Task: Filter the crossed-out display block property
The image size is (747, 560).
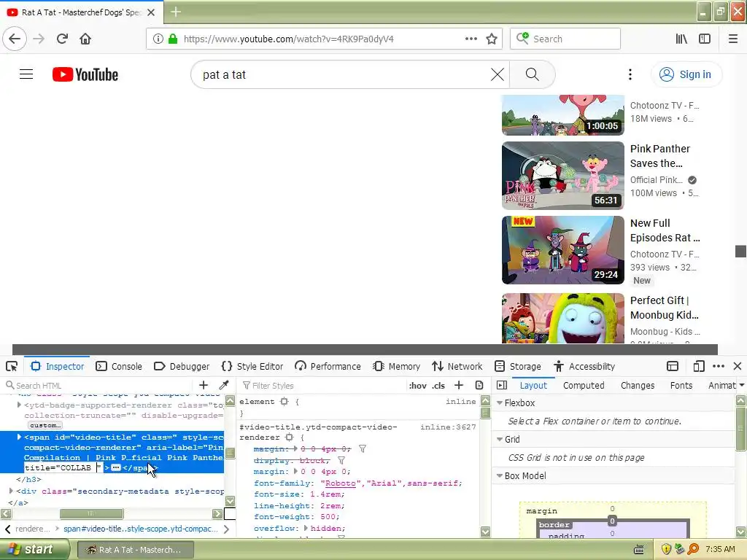Action: 341,461
